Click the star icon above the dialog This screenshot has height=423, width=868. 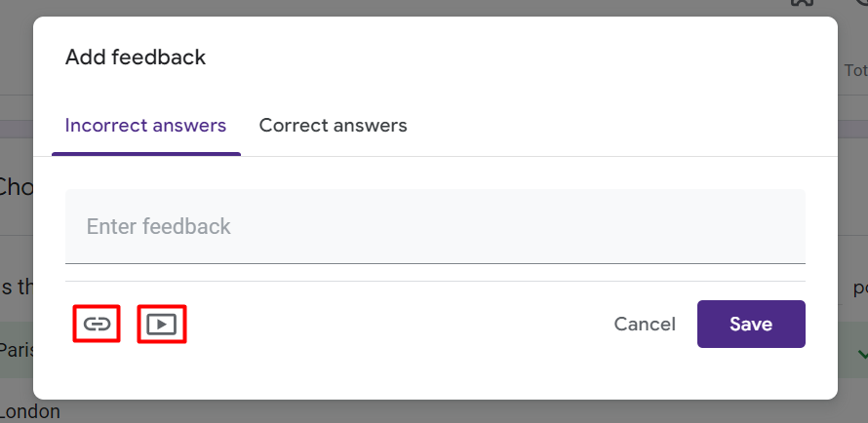click(802, 4)
